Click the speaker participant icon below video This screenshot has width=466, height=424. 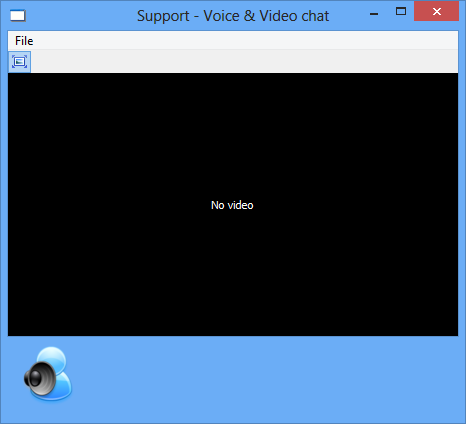click(x=48, y=373)
